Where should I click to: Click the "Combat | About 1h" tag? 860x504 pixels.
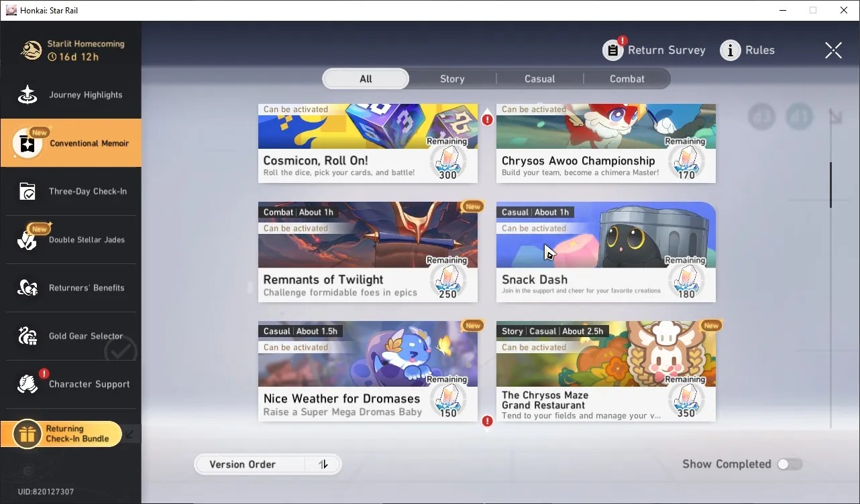click(x=298, y=212)
